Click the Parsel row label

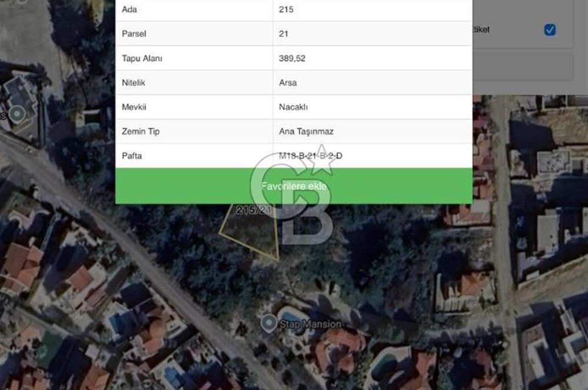click(134, 33)
